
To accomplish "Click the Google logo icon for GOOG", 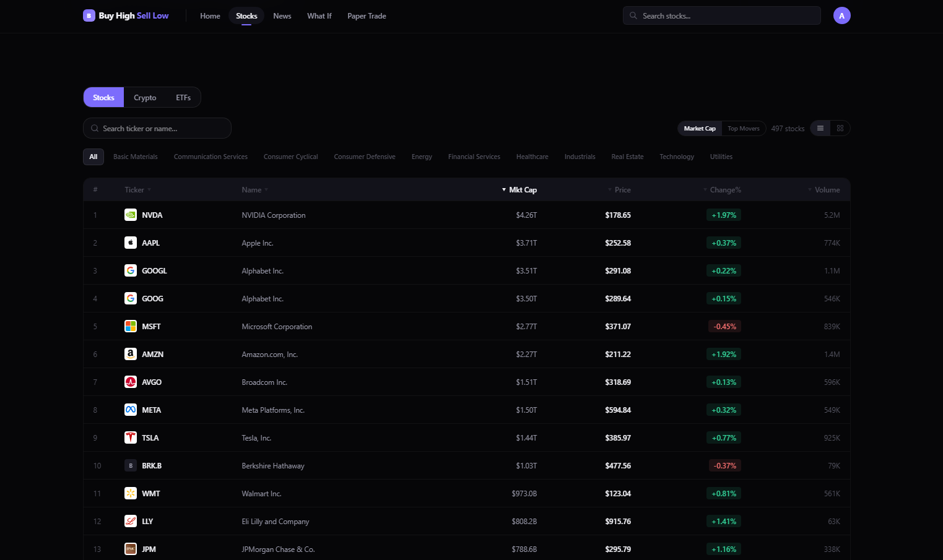I will (x=131, y=298).
